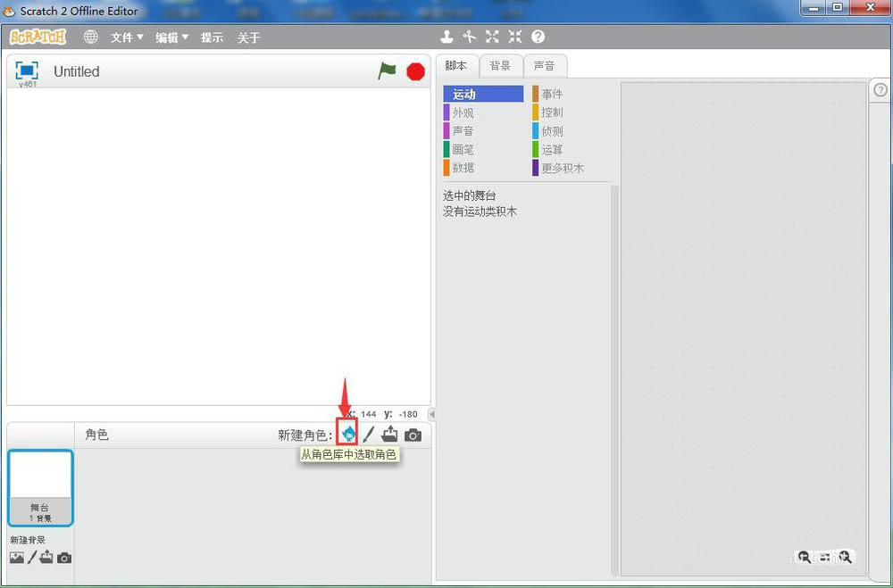Click the zoom in magnifier icon
This screenshot has height=588, width=893.
pos(845,557)
